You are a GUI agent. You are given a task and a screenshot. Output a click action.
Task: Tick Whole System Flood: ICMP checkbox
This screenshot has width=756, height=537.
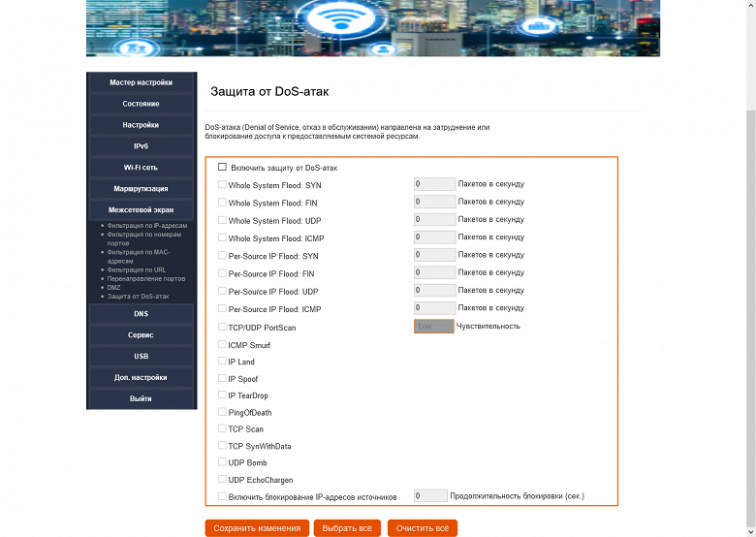point(222,237)
